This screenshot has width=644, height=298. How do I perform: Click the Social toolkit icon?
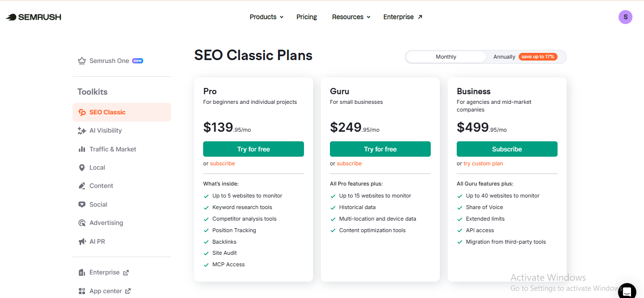pos(82,204)
